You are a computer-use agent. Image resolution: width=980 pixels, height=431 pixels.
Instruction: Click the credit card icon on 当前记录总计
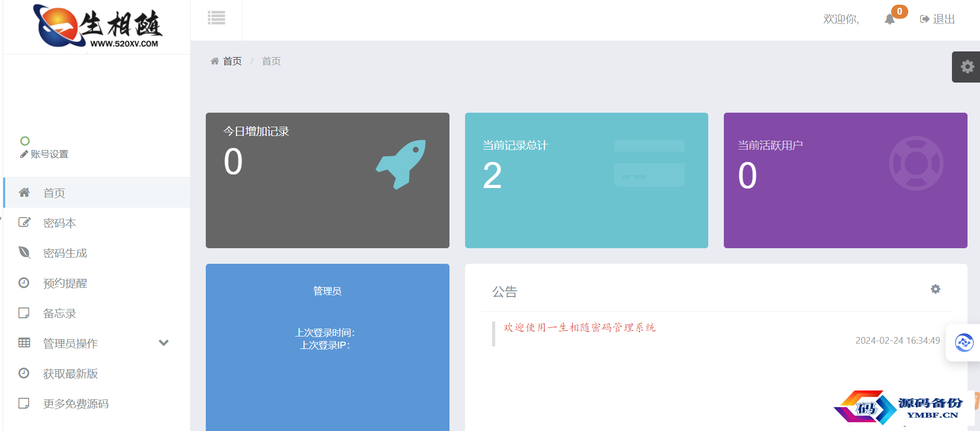tap(649, 163)
